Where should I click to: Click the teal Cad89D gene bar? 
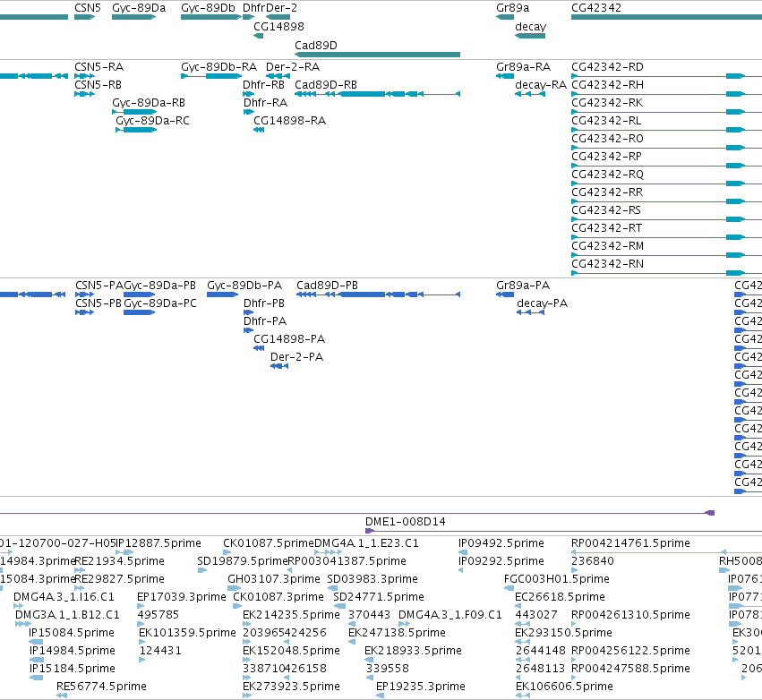click(377, 55)
